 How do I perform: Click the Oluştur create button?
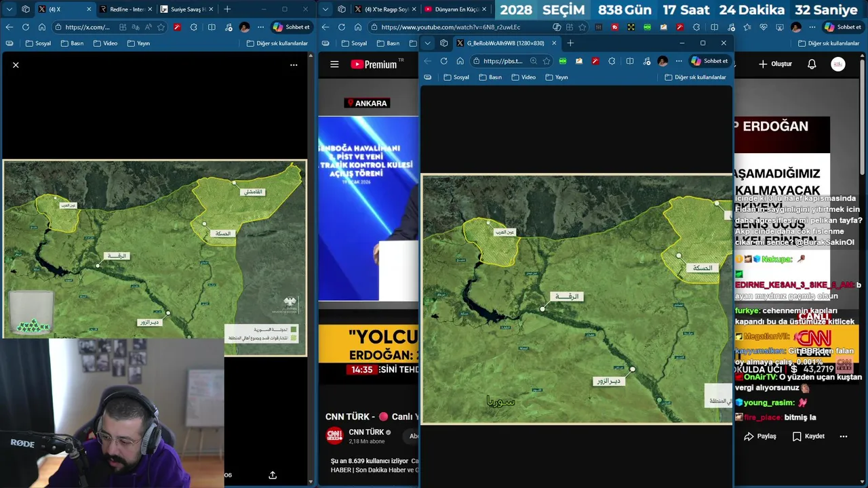coord(775,64)
